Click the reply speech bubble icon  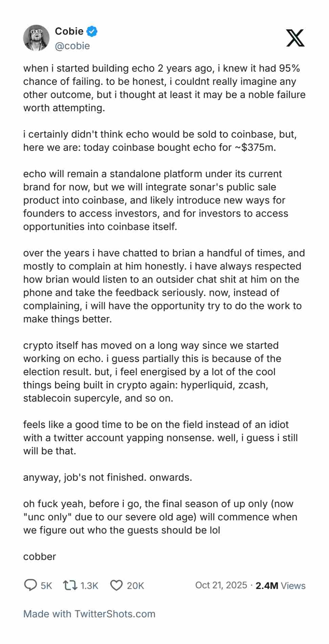30,585
